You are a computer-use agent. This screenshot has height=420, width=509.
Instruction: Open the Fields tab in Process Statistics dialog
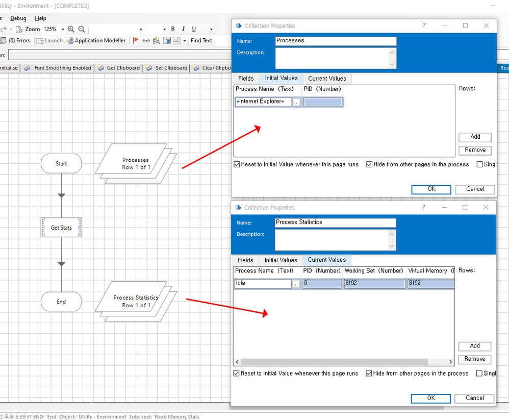pyautogui.click(x=245, y=260)
